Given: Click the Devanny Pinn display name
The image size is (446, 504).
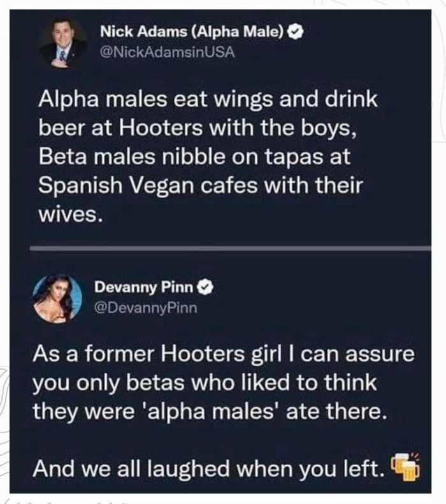Looking at the screenshot, I should click(143, 289).
